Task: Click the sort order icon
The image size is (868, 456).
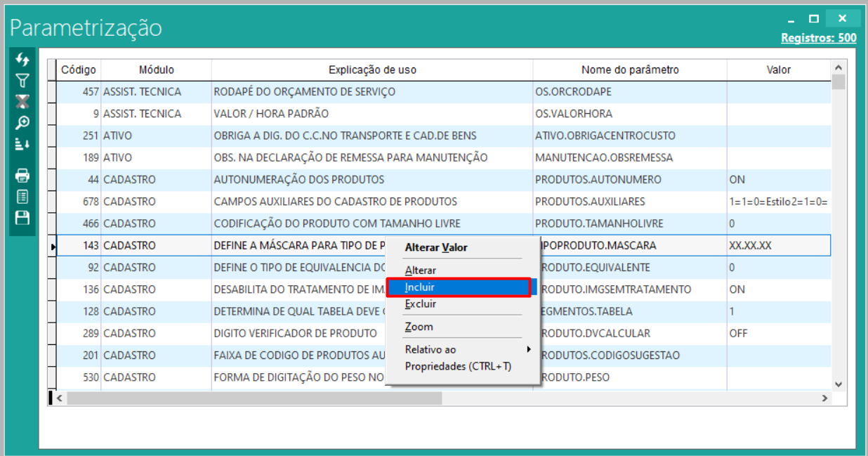Action: (x=22, y=144)
